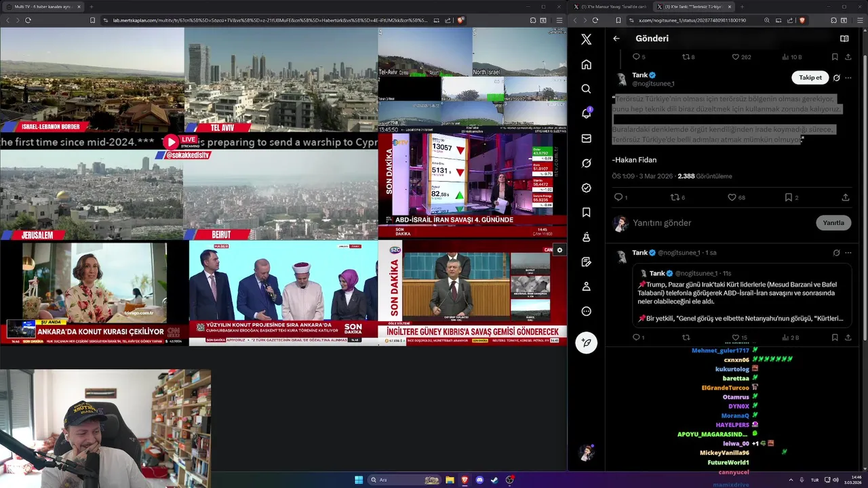Open Windows Start button
This screenshot has width=868, height=488.
pyautogui.click(x=359, y=480)
